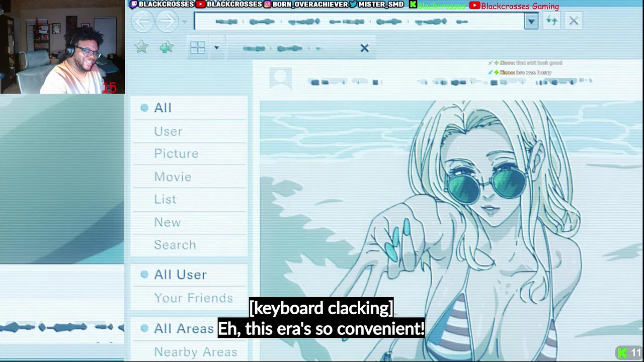Click the Kick viewer count icon
Screen dimensions: 644x362
coord(622,353)
